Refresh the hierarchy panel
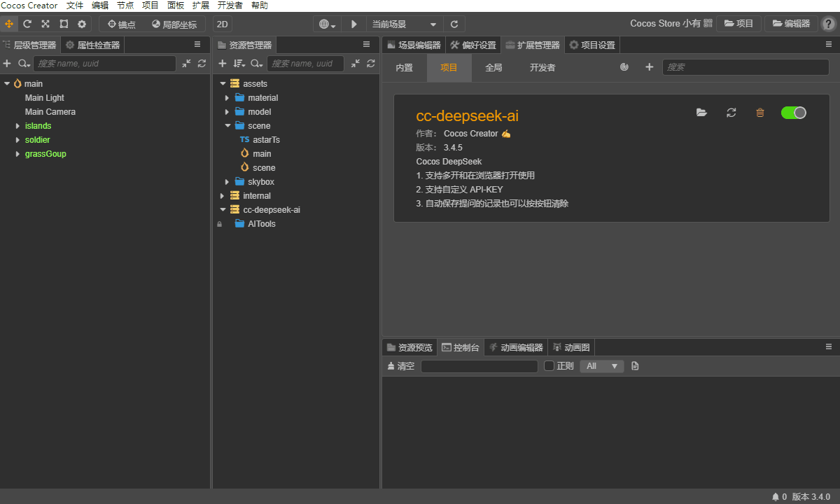 (x=202, y=64)
